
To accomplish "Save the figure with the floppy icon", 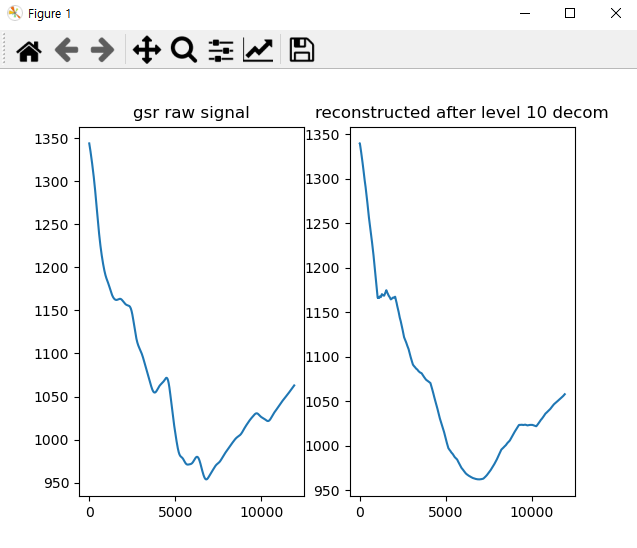I will (301, 50).
